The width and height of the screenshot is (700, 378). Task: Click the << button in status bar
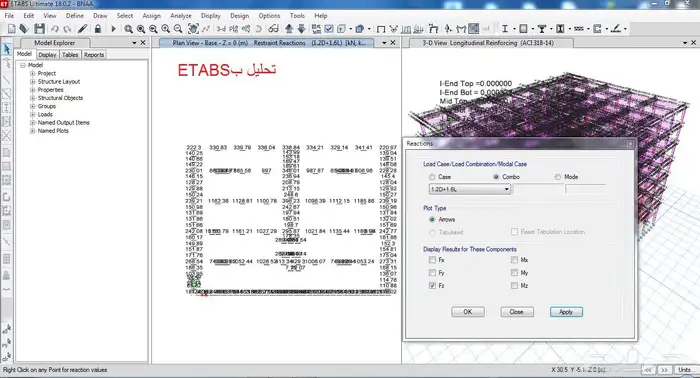(x=648, y=370)
